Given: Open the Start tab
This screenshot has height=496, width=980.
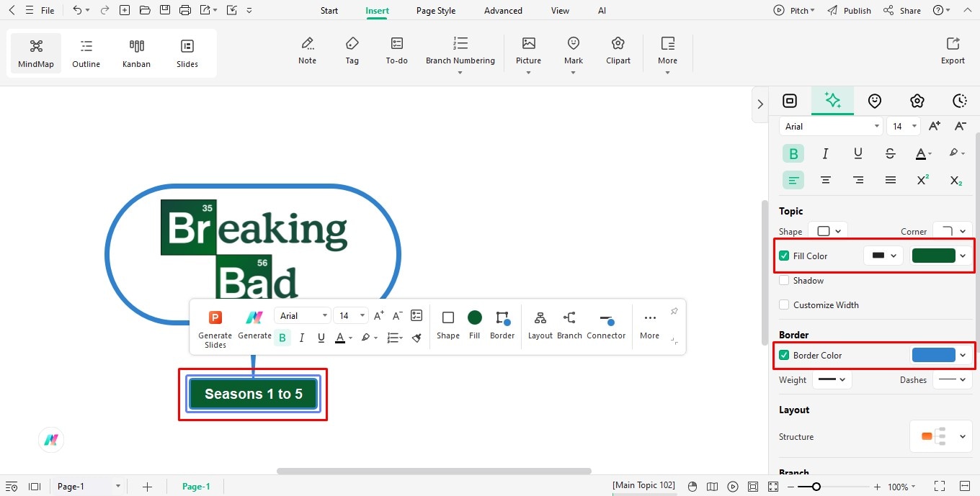Looking at the screenshot, I should [329, 11].
